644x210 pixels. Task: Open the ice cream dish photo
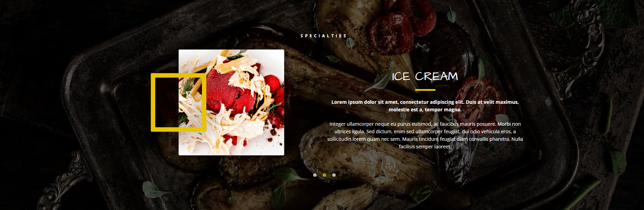[x=231, y=102]
